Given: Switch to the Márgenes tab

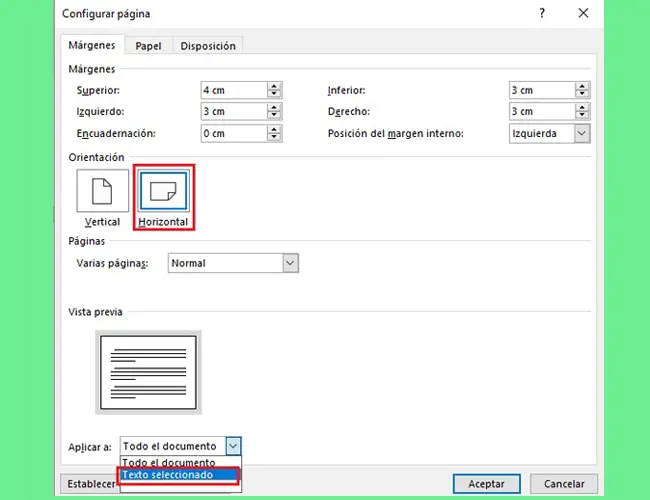Looking at the screenshot, I should [92, 45].
